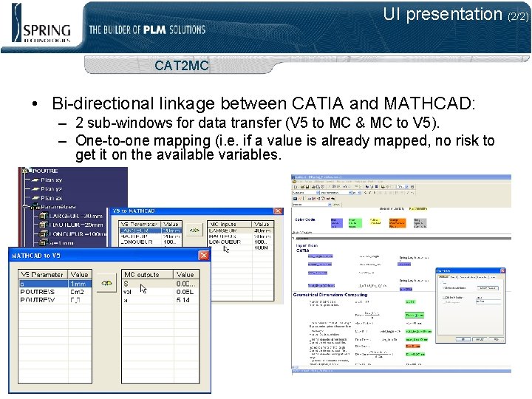532x399 pixels.
Task: Close the Mathcad properties dialog
Action: coord(502,270)
